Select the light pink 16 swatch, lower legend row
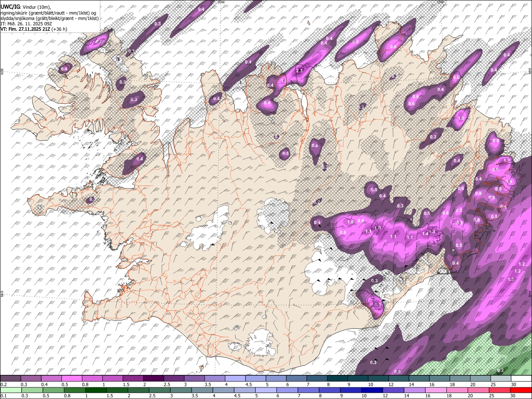The height and width of the screenshot is (399, 532). [436, 390]
